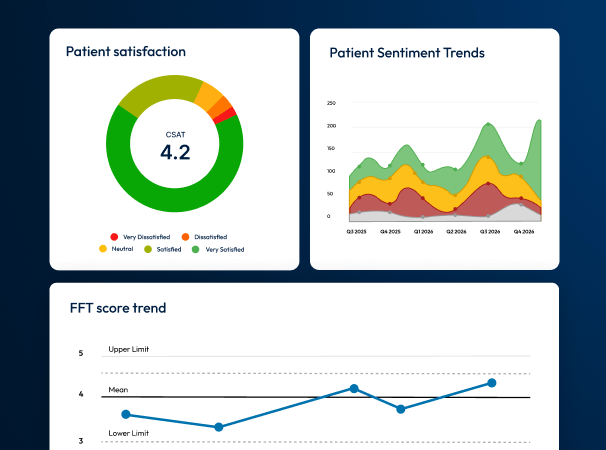Open the Patient satisfaction card title
Screen dimensions: 606x450
pyautogui.click(x=125, y=51)
